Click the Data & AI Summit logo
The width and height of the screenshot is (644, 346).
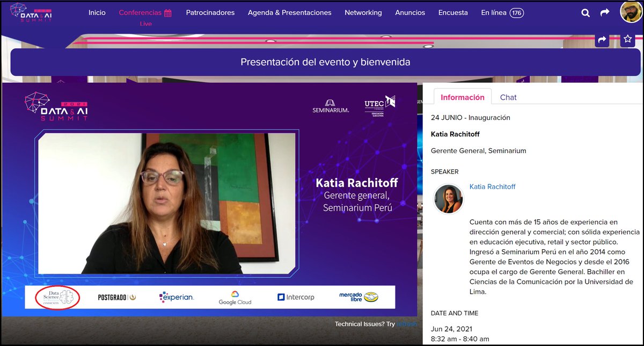click(x=30, y=12)
